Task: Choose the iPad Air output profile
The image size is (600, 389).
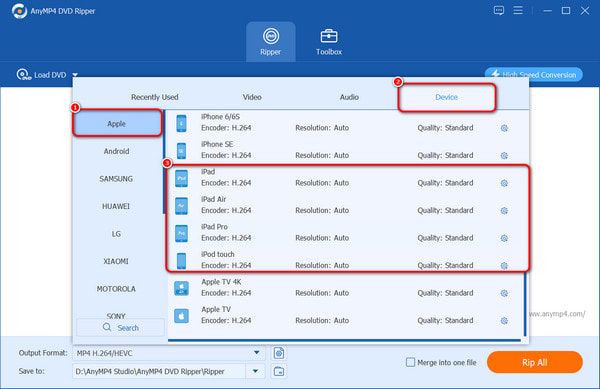Action: (x=347, y=206)
